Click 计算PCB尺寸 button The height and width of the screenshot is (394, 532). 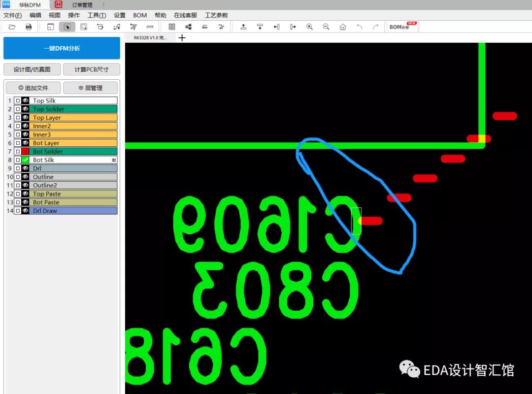click(92, 69)
